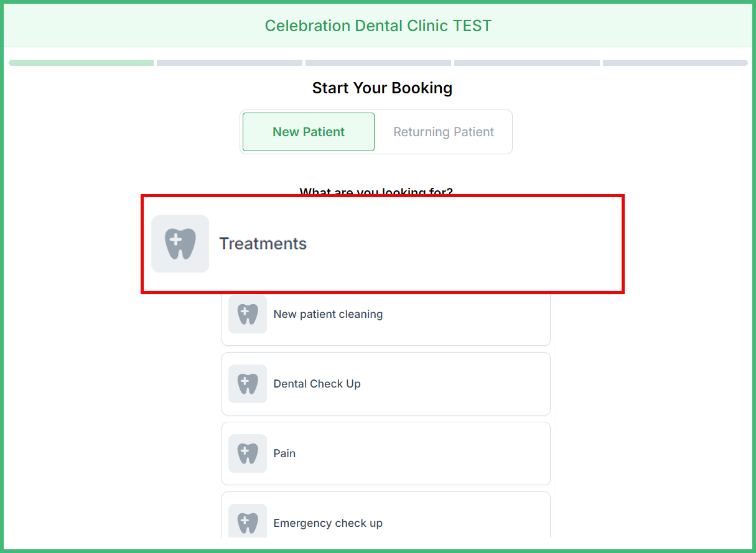This screenshot has width=756, height=553.
Task: Choose the New patient cleaning service
Action: 386,314
